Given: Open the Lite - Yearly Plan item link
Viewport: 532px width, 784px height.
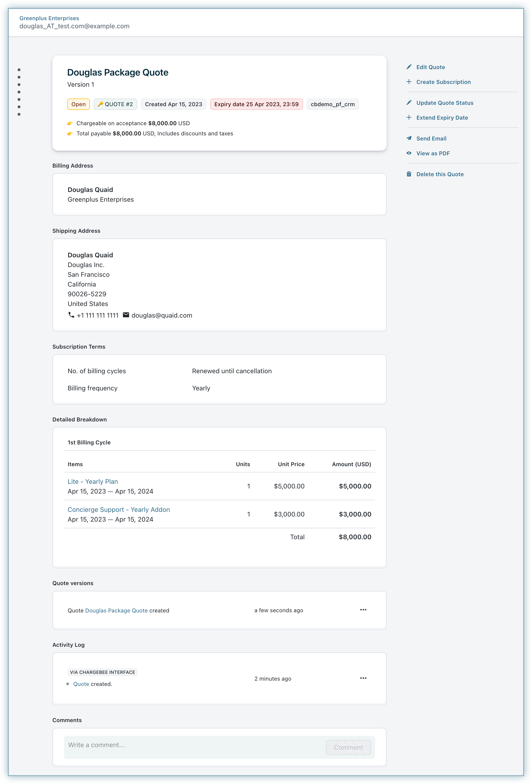Looking at the screenshot, I should point(93,482).
